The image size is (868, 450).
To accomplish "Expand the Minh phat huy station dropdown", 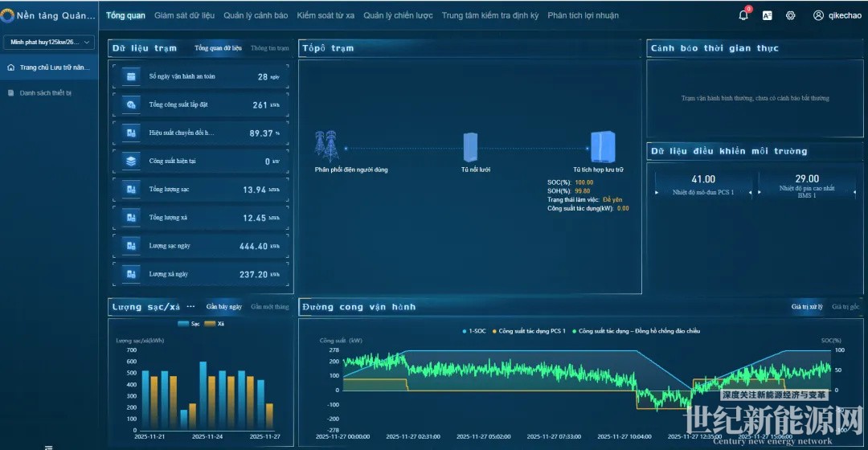I will [x=49, y=42].
